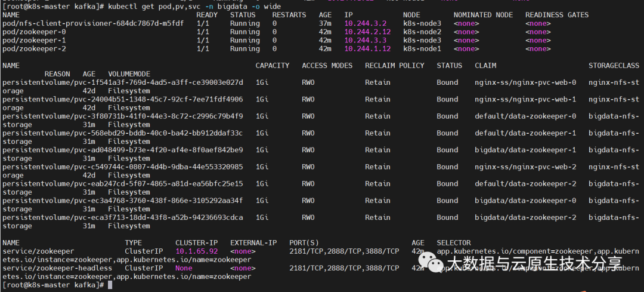Select persistentvolume/pvc-ec3a4768-3760-438f-866e-3105292aa34f
Viewport: 644px width, 292px height.
click(123, 201)
